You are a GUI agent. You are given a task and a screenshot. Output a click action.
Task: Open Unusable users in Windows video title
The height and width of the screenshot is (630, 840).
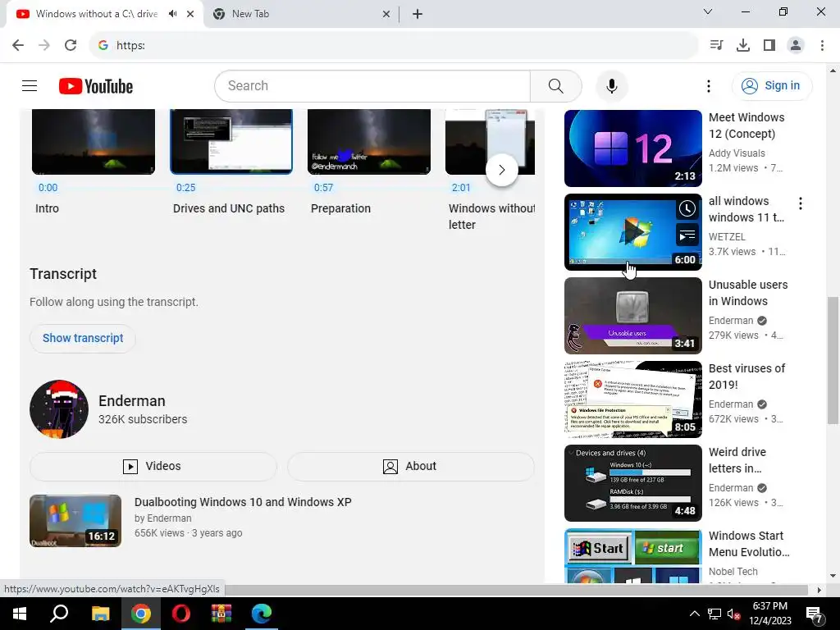coord(748,293)
